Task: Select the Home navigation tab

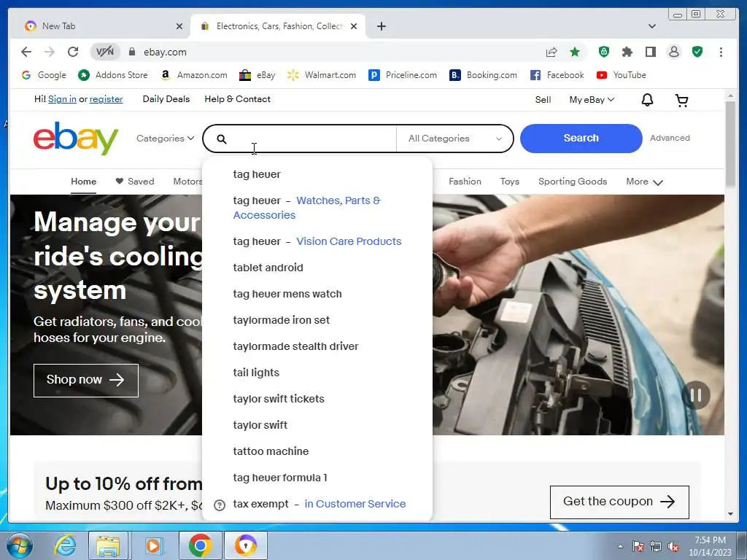Action: pyautogui.click(x=83, y=182)
